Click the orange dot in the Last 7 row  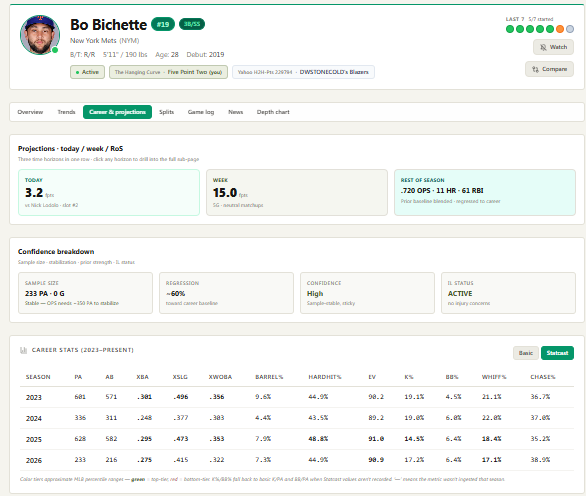click(560, 29)
